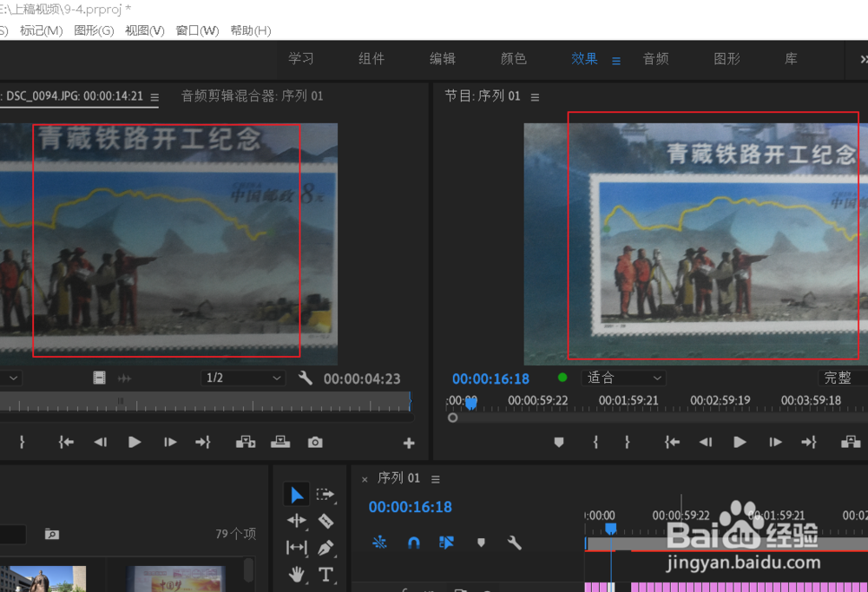Step back one frame in Program monitor
The image size is (868, 592).
(x=705, y=442)
